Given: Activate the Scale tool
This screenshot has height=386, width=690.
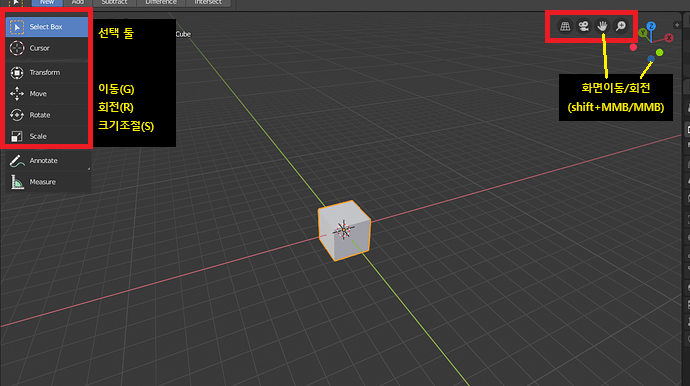Looking at the screenshot, I should coord(47,136).
